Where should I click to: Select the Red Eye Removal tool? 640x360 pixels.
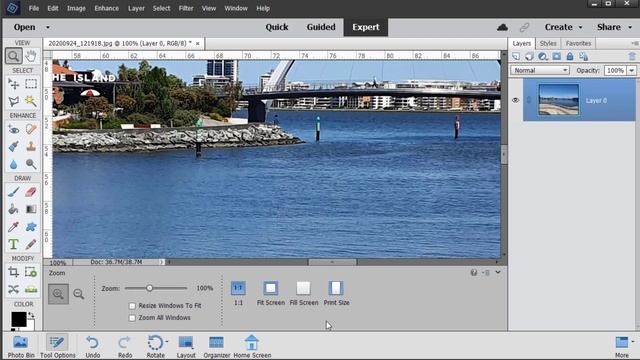click(13, 129)
